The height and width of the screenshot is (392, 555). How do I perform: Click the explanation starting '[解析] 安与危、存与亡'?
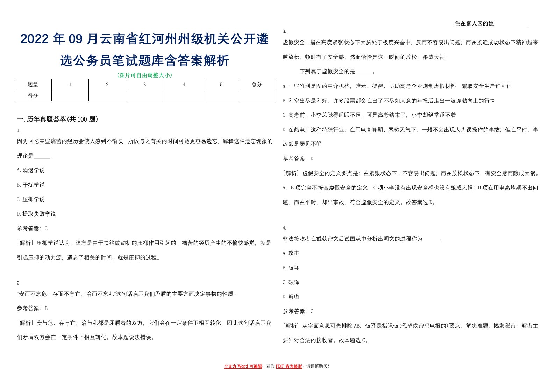(x=144, y=330)
